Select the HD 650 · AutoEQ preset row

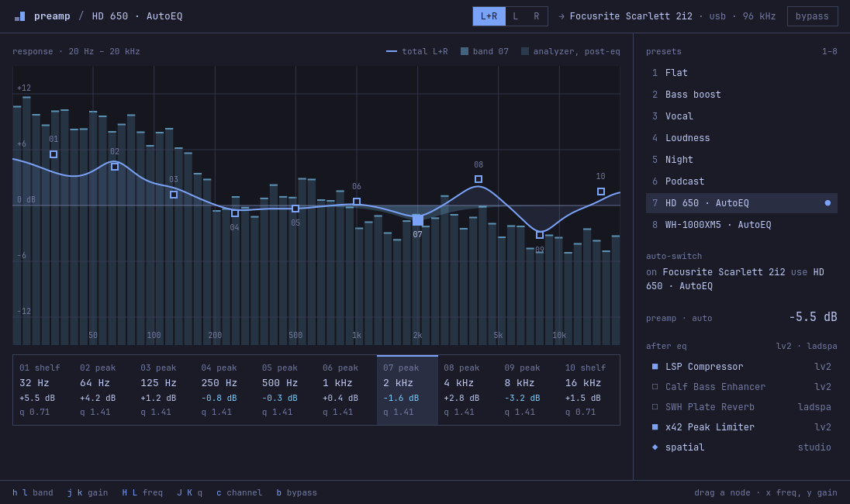[x=741, y=202]
